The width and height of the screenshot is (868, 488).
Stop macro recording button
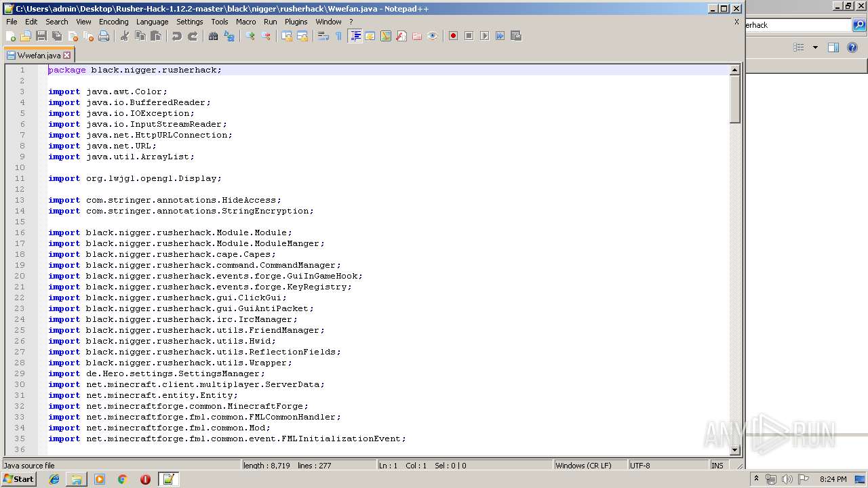pyautogui.click(x=469, y=36)
